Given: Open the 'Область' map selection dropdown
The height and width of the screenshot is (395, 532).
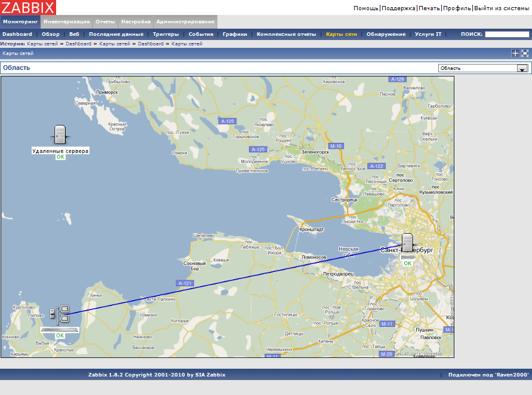Looking at the screenshot, I should pos(483,68).
